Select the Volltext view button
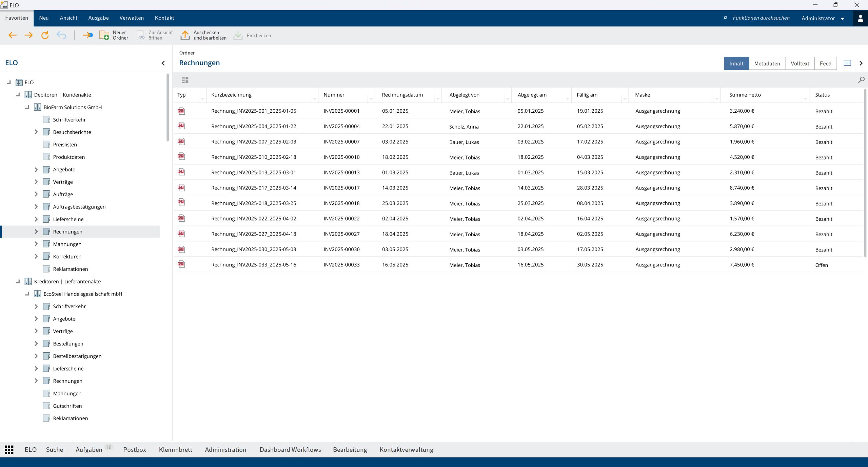The height and width of the screenshot is (467, 868). pos(800,63)
